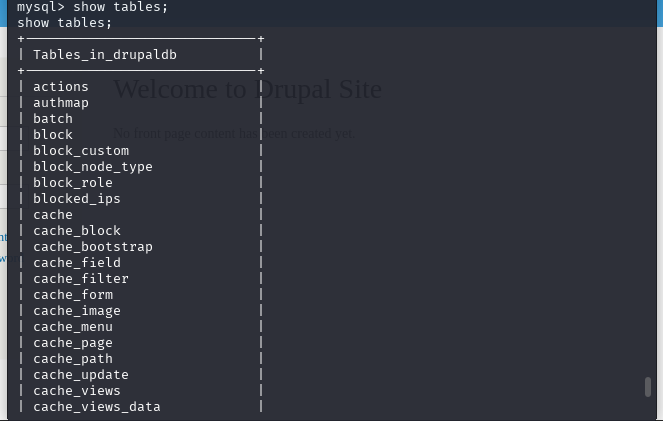Click the 'cache_form' table name
This screenshot has height=421, width=663.
tap(73, 295)
